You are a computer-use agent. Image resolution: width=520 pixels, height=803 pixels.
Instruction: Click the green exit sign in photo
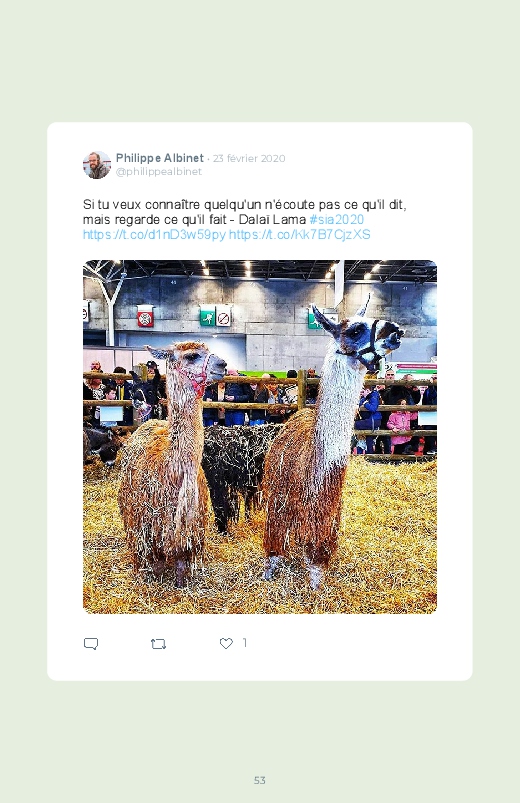tap(207, 315)
